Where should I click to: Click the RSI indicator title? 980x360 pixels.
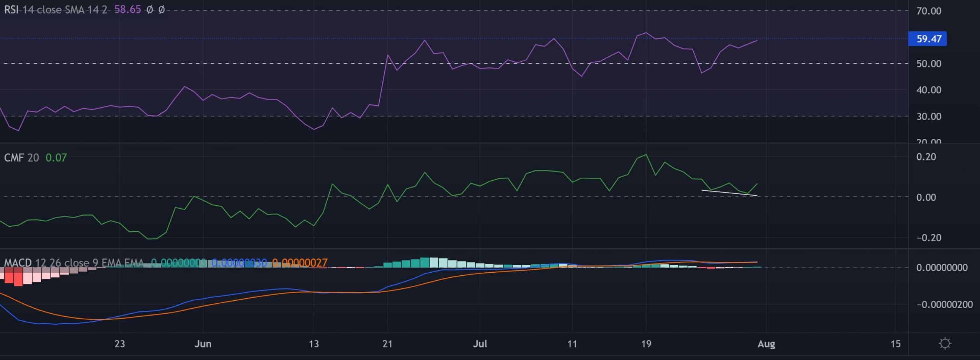[11, 10]
